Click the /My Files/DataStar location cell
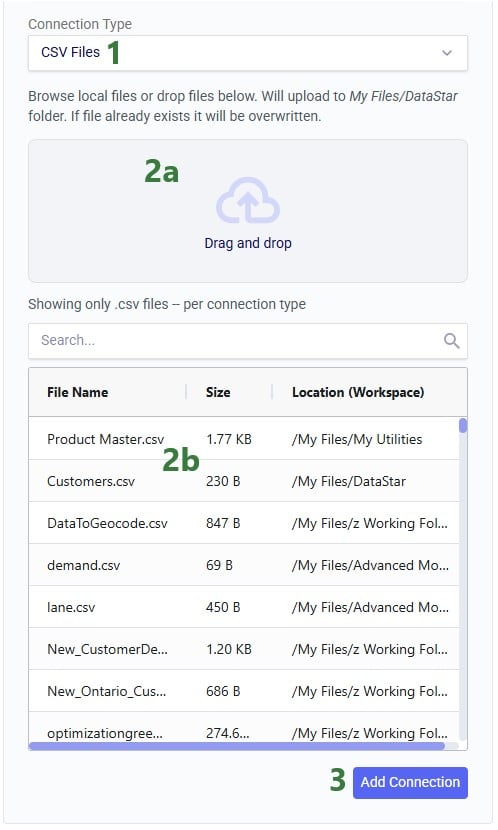 pyautogui.click(x=349, y=481)
